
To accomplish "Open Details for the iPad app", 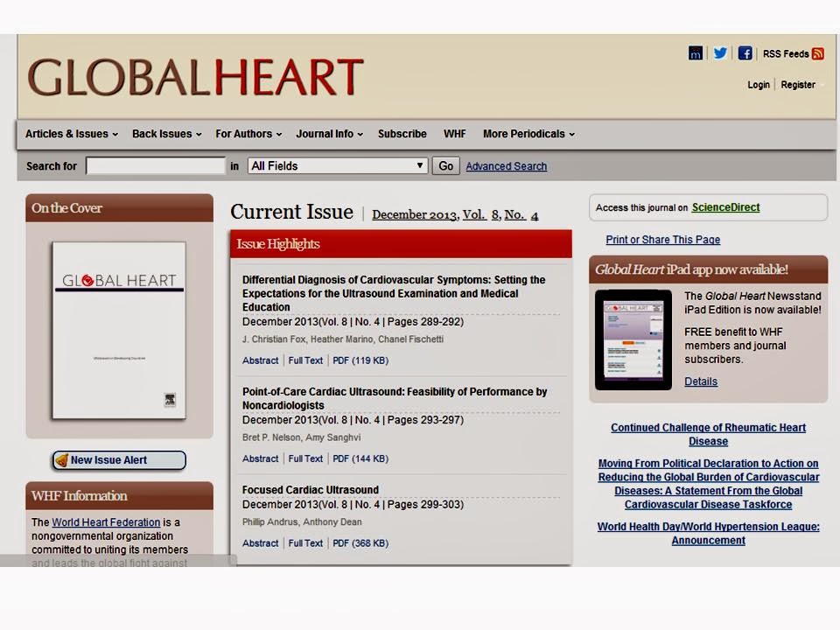I will point(701,381).
